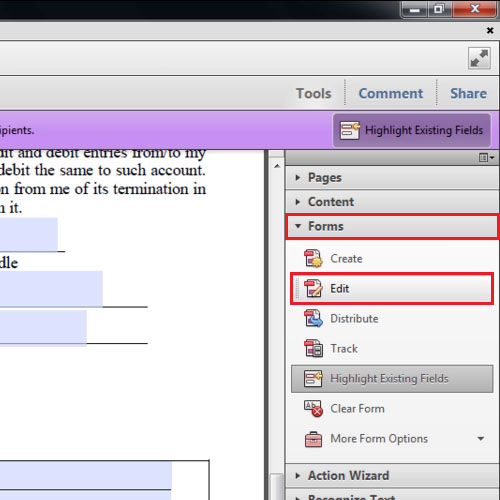Screen dimensions: 500x500
Task: Click the Distribute form icon
Action: 313,319
